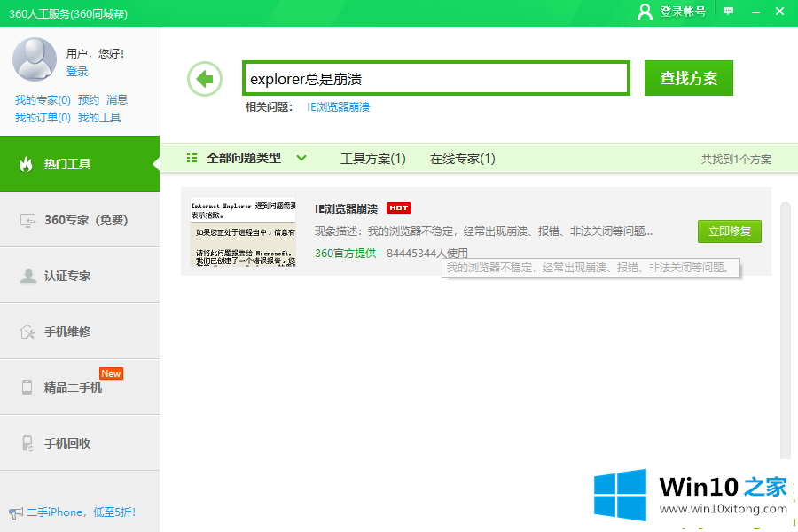The width and height of the screenshot is (798, 532).
Task: Click the 共找到1个方案 result count
Action: [x=736, y=160]
